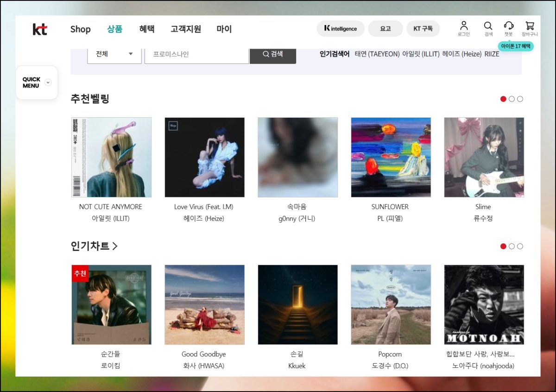This screenshot has width=556, height=392.
Task: Click the 힙합보단 사랑 title text
Action: (x=480, y=354)
